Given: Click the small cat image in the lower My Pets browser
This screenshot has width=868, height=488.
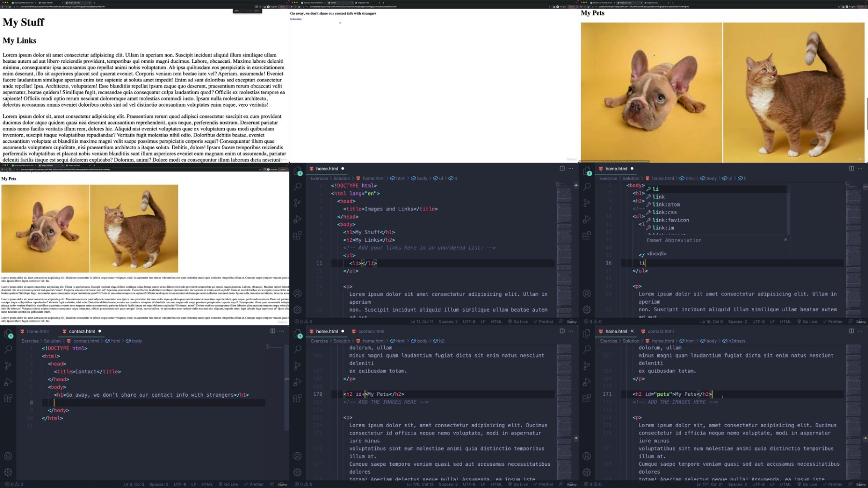Looking at the screenshot, I should (134, 229).
